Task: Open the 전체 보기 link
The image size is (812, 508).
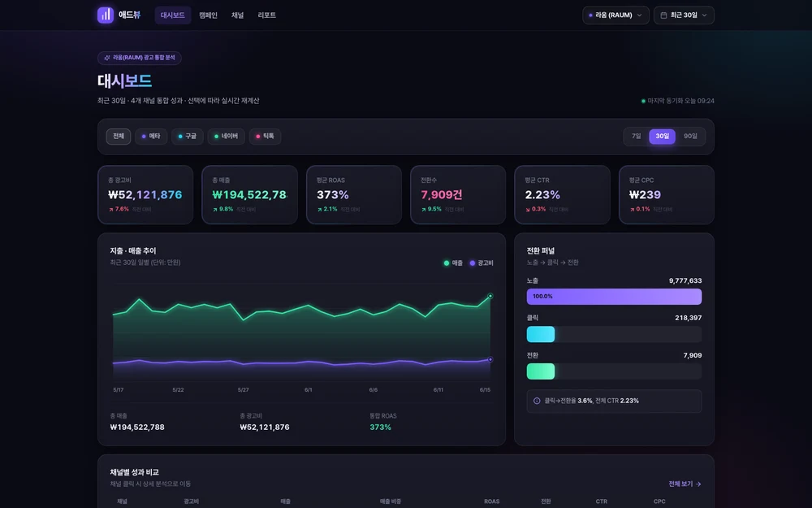Action: (x=685, y=484)
